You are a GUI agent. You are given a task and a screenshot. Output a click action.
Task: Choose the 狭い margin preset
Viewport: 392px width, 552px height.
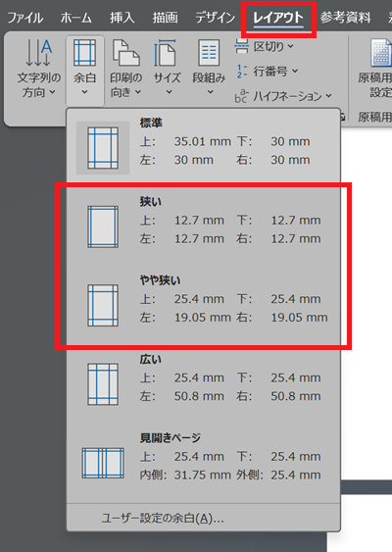pos(204,226)
